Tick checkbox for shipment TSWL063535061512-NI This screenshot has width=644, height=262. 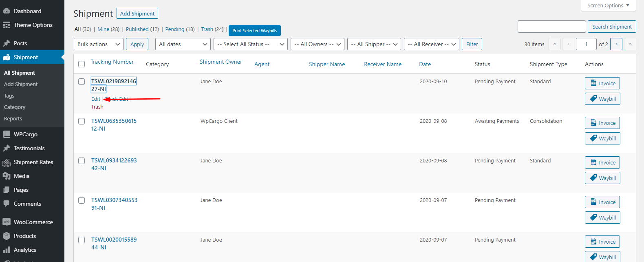82,121
